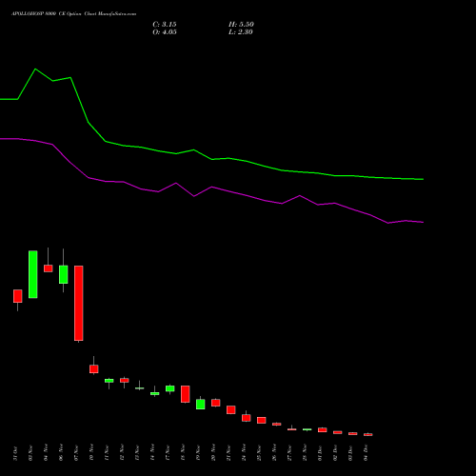
Task: Click the 31 Oct date label
Action: point(15,453)
